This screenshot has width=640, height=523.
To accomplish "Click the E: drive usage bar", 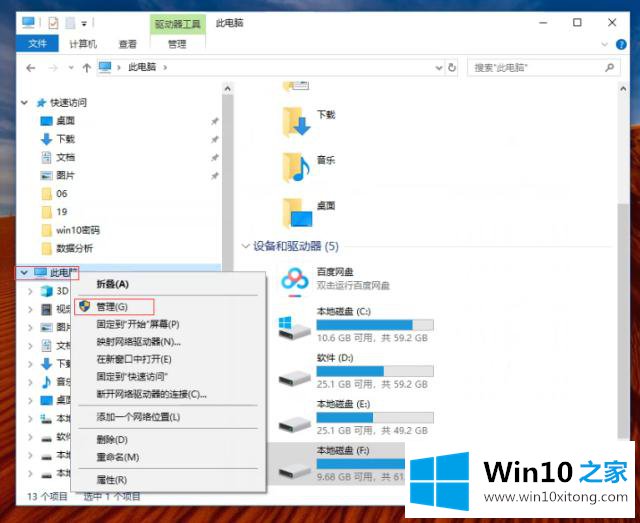I will pyautogui.click(x=375, y=417).
